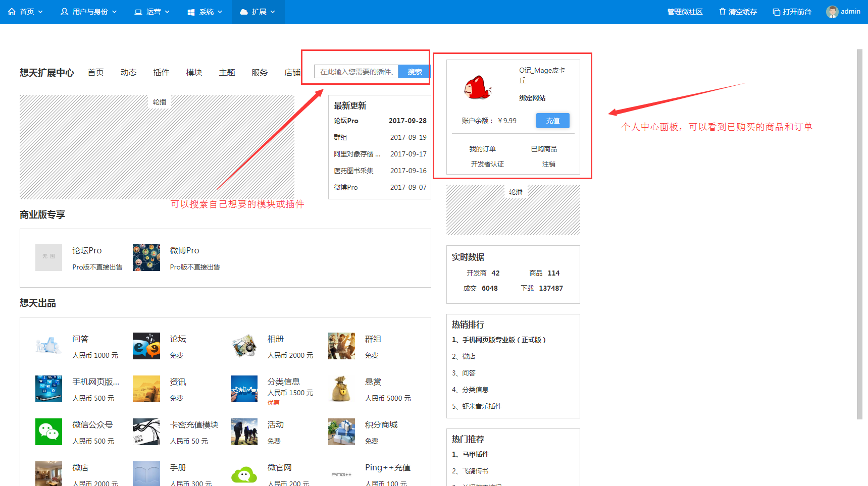Viewport: 868px width, 486px height.
Task: Switch to the 插件 tab
Action: 161,73
